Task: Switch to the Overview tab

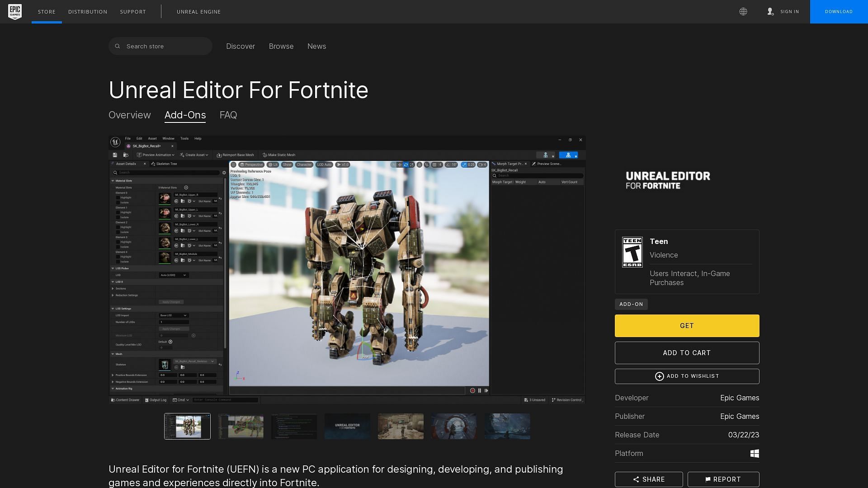Action: tap(129, 114)
